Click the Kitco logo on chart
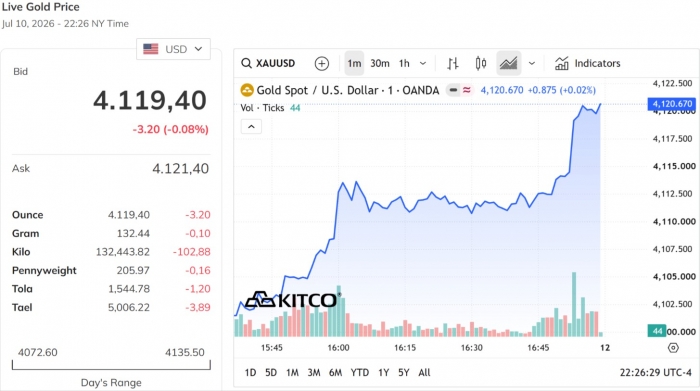Image resolution: width=700 pixels, height=391 pixels. point(293,299)
